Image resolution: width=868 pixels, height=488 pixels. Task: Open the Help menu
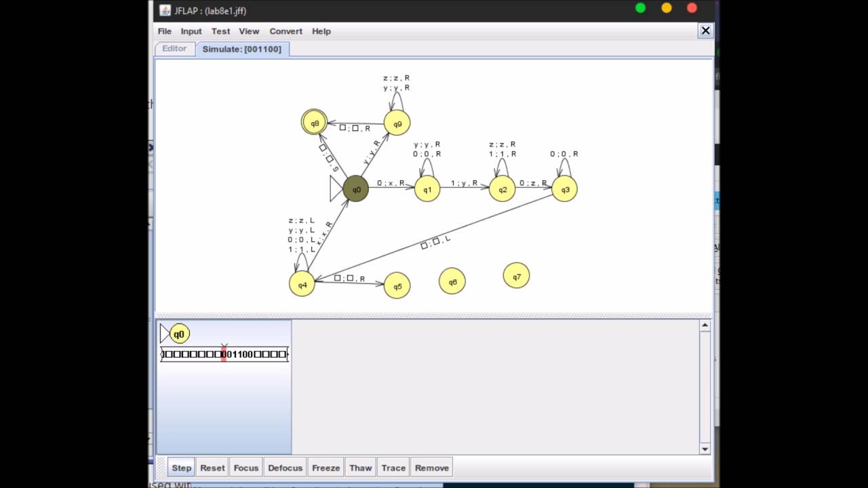tap(321, 31)
